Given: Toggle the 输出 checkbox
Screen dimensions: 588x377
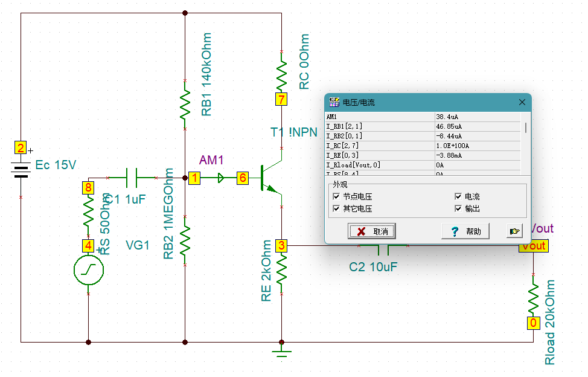Looking at the screenshot, I should pyautogui.click(x=458, y=209).
